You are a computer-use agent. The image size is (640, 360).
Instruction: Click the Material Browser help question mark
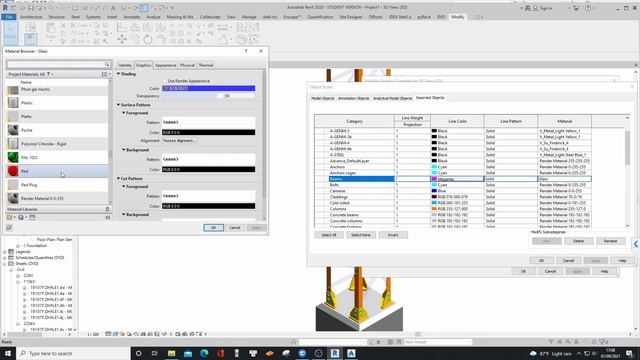pos(246,51)
